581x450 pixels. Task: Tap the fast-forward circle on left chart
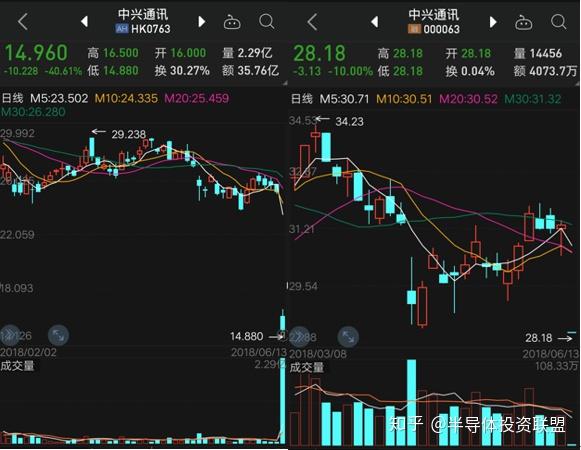(x=10, y=335)
